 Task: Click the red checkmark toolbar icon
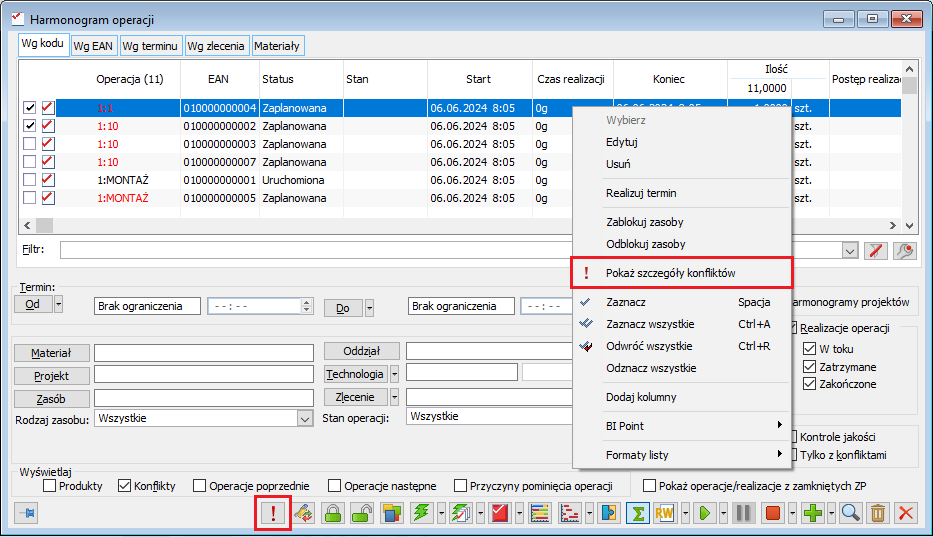(x=500, y=513)
